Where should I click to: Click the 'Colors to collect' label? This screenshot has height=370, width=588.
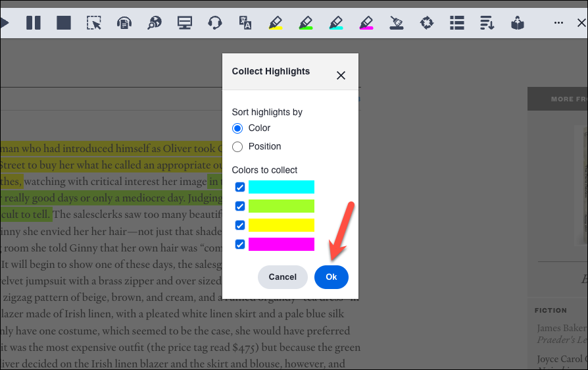point(264,170)
